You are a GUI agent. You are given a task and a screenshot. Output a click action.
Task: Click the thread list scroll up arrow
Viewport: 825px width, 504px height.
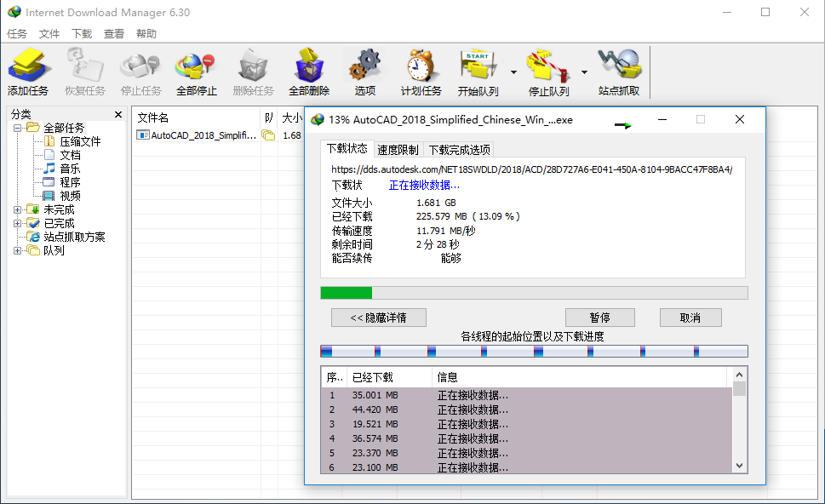tap(739, 375)
